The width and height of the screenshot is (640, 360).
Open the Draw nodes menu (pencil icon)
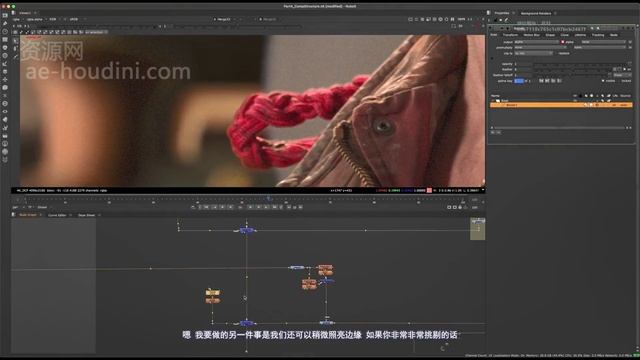tap(5, 24)
